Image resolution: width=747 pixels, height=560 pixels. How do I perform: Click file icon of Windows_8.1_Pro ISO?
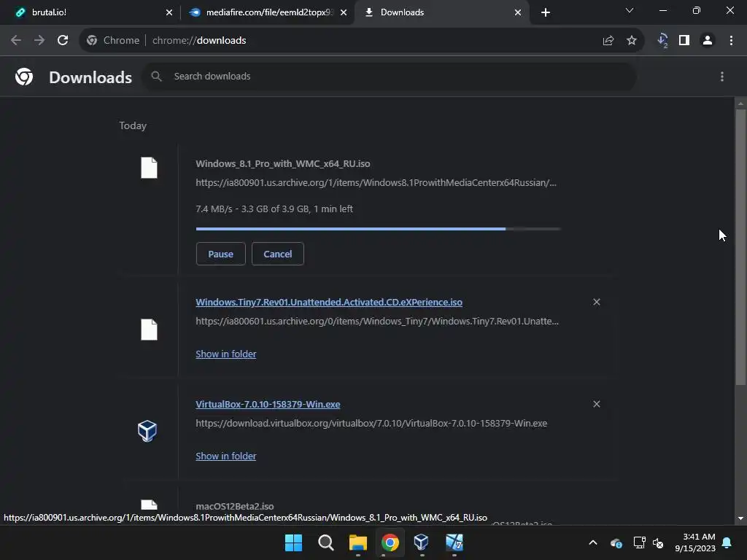(x=149, y=168)
